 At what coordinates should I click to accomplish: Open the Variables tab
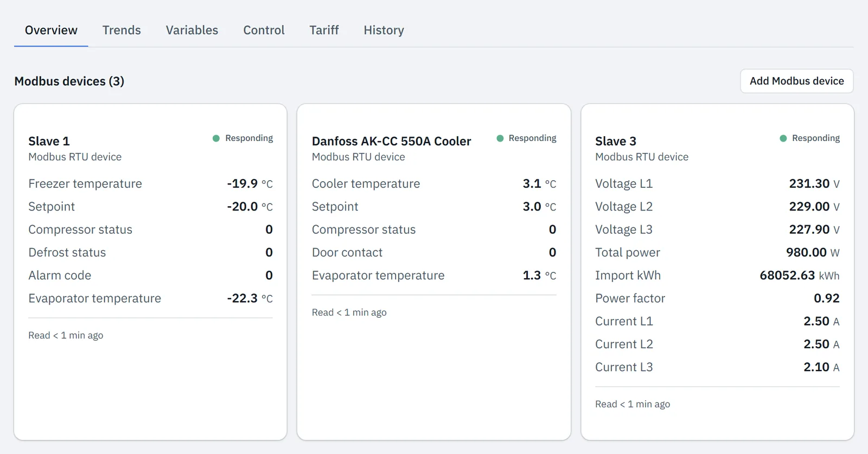point(192,30)
